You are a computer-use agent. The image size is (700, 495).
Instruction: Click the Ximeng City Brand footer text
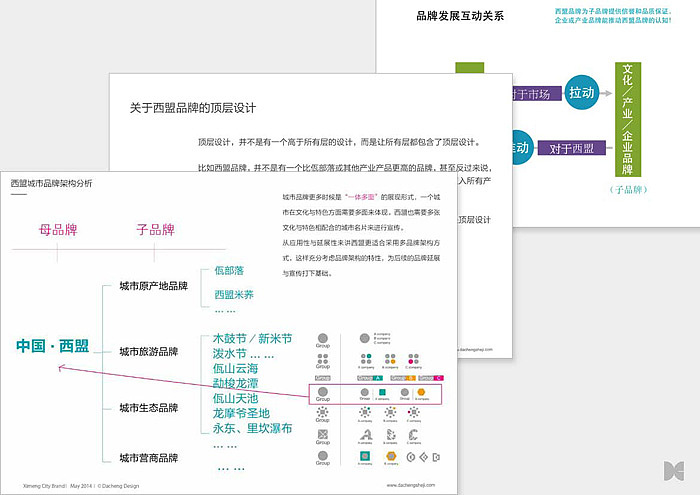point(81,486)
